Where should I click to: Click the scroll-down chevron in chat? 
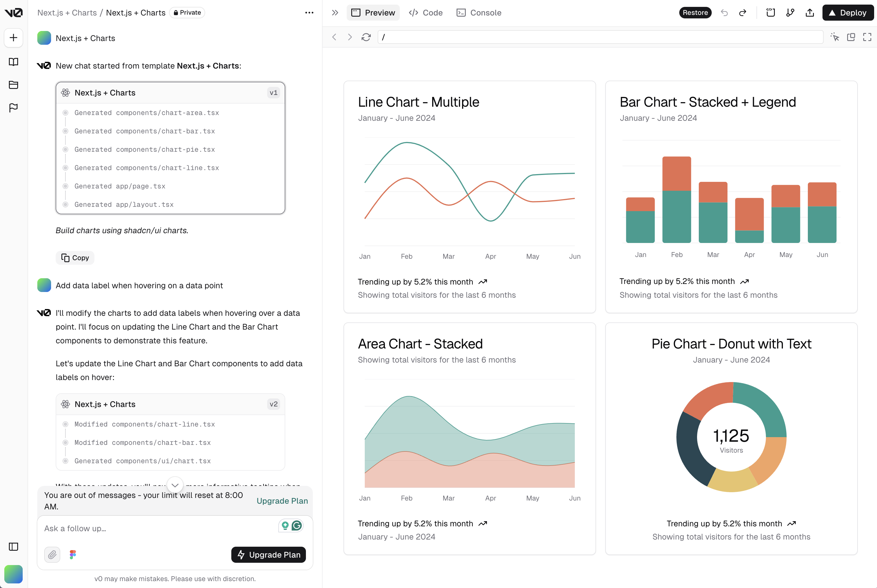[175, 485]
